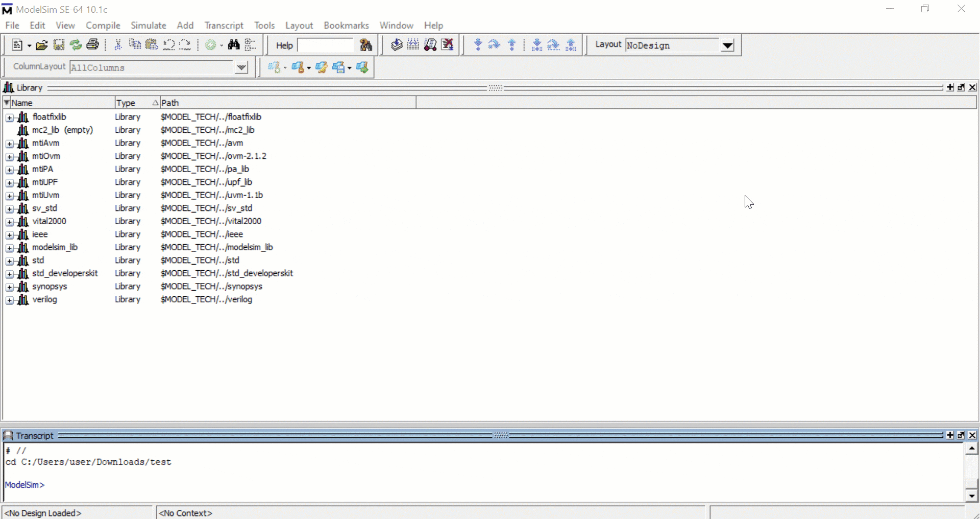Click the Cut scissors icon

point(118,45)
